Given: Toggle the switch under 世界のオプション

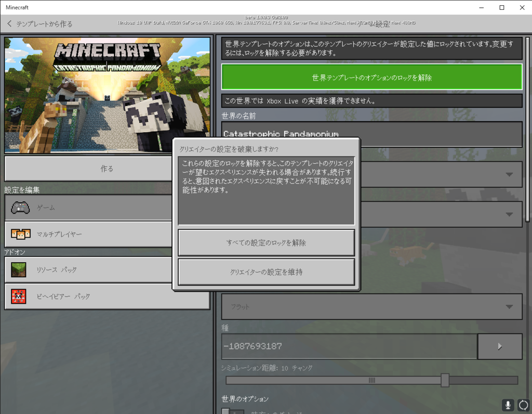Looking at the screenshot, I should 233,411.
